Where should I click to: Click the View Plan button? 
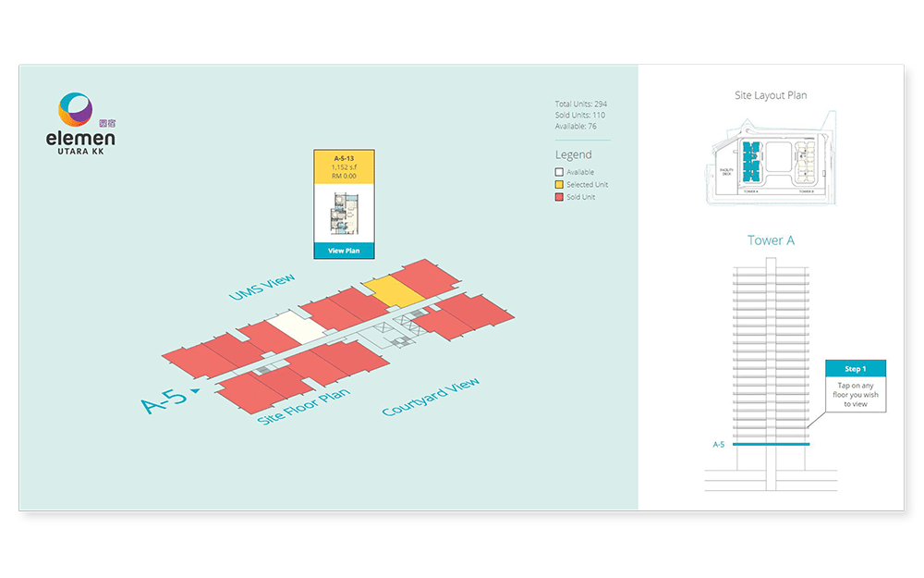coord(343,250)
